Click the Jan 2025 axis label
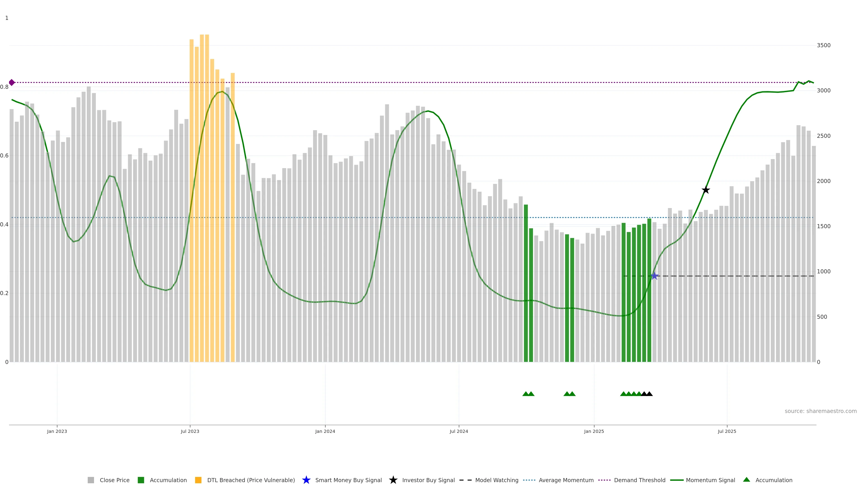 coord(594,431)
